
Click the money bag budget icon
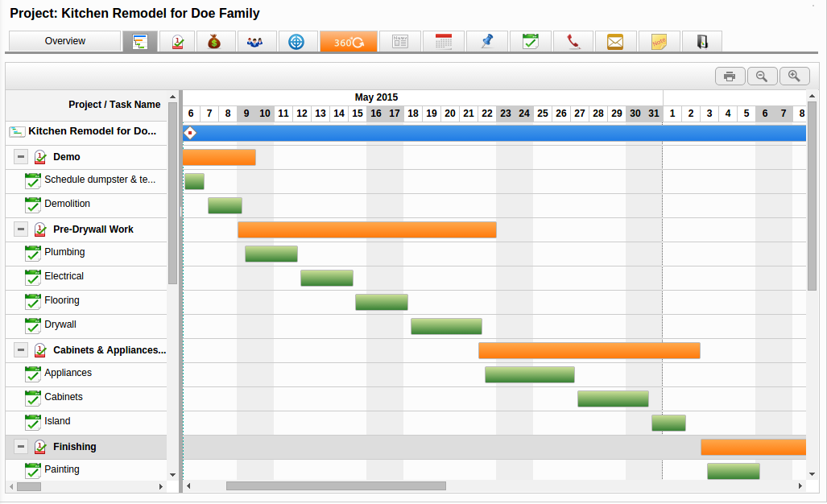[214, 42]
